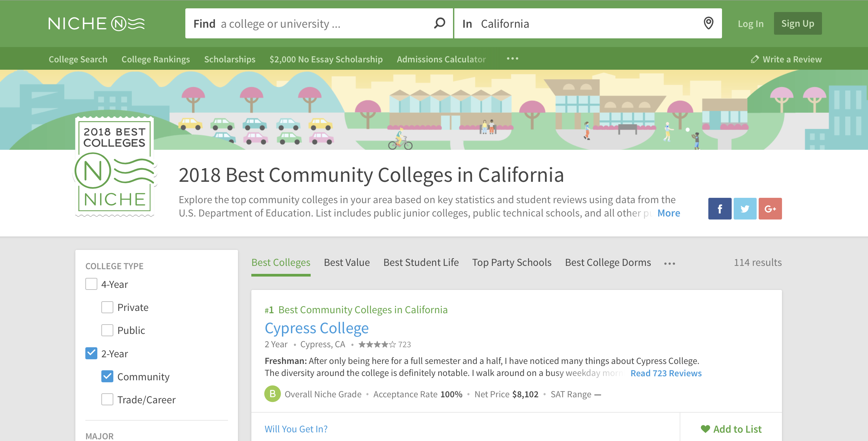Uncheck the Community checkbox
The height and width of the screenshot is (441, 868).
tap(107, 376)
